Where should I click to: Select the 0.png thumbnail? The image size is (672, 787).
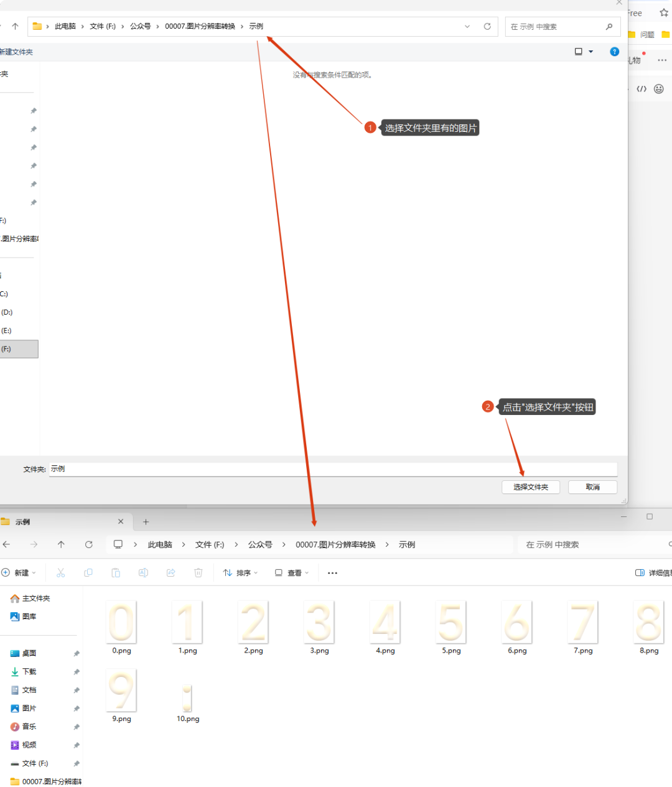tap(121, 622)
